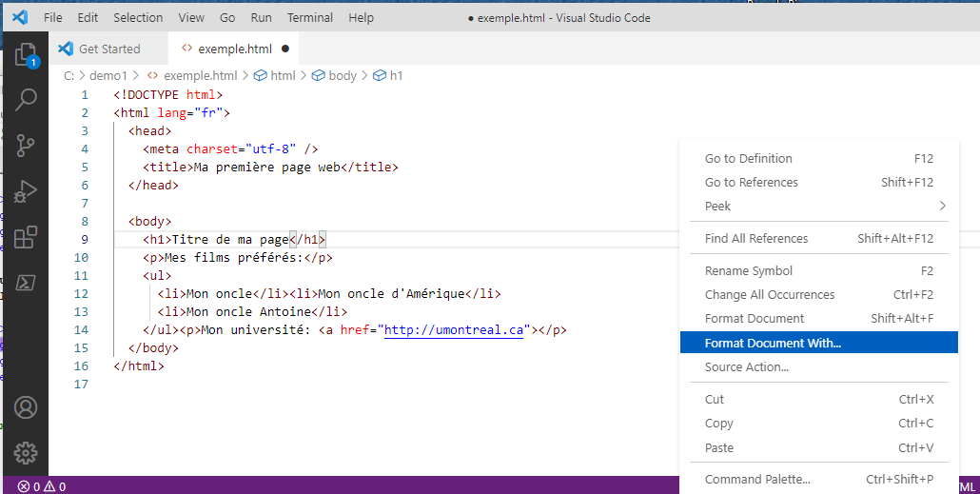Click the text 'Mes films préférés:'
The height and width of the screenshot is (494, 980).
coord(234,258)
